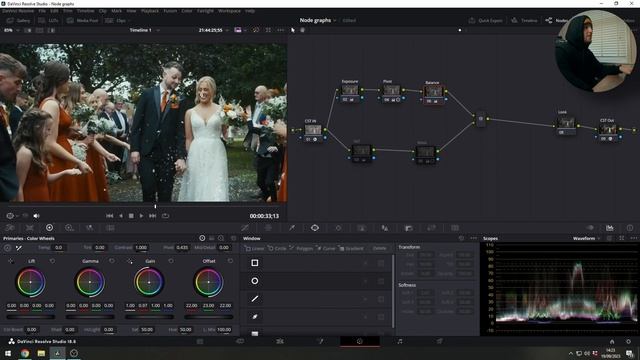Open the Color menu

click(x=187, y=11)
